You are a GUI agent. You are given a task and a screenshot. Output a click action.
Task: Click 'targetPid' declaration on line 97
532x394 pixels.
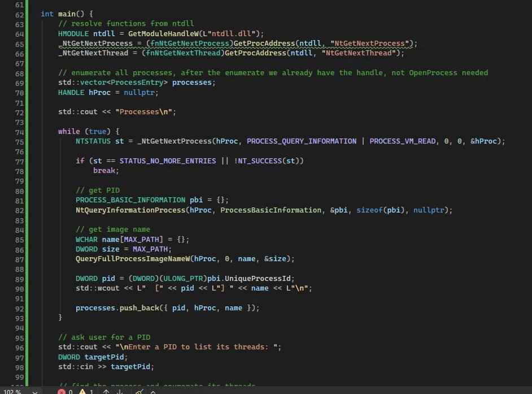(104, 357)
